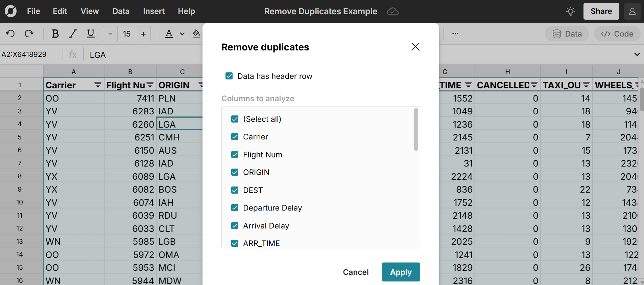This screenshot has width=644, height=285.
Task: Open the text color dropdown arrow
Action: 182,34
